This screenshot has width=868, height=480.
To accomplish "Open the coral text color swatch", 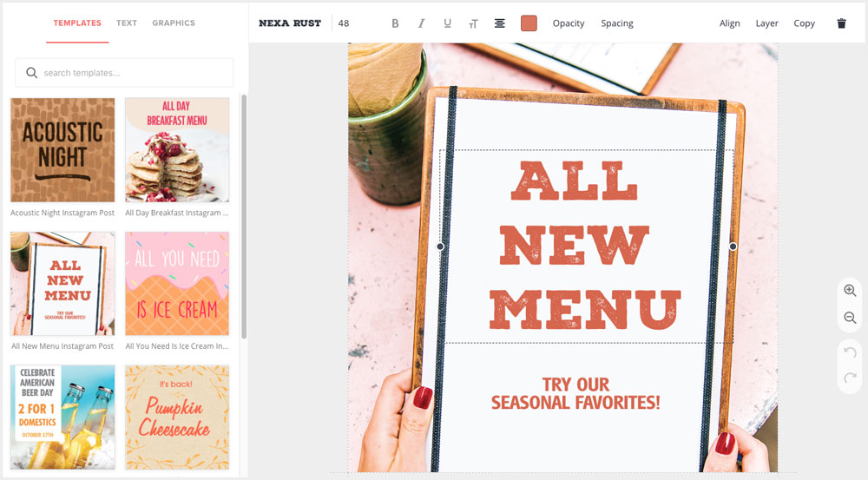I will [529, 23].
